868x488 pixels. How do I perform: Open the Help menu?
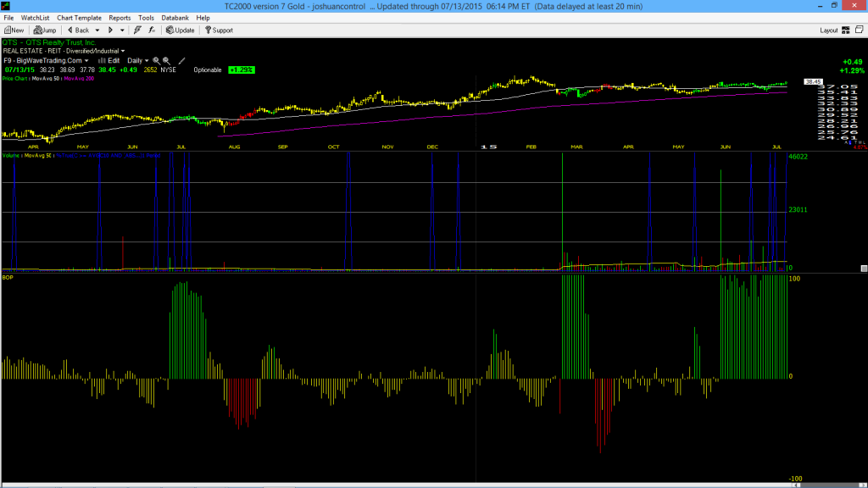[203, 18]
